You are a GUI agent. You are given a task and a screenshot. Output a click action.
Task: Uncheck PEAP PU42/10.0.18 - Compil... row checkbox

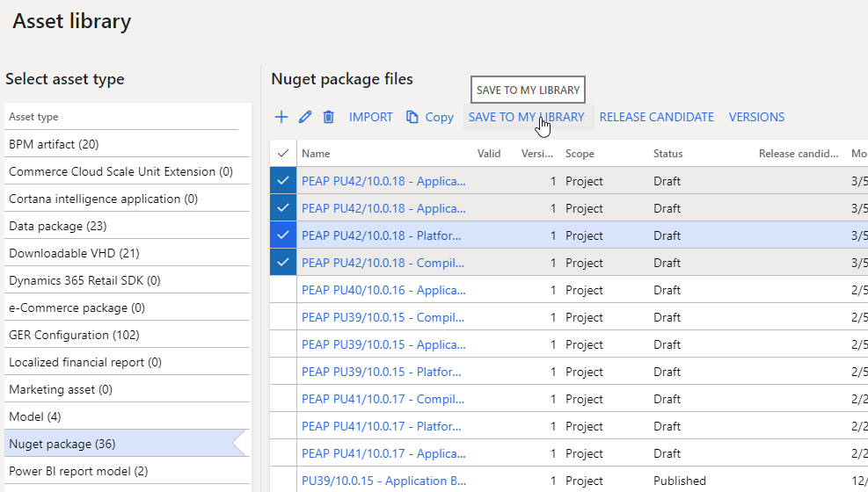click(283, 263)
